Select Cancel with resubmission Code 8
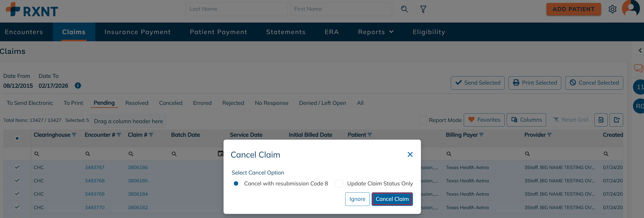Image resolution: width=644 pixels, height=218 pixels. click(236, 184)
